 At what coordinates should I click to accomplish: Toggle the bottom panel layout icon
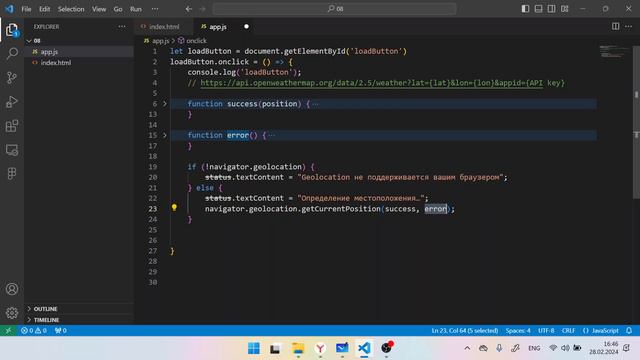(538, 9)
